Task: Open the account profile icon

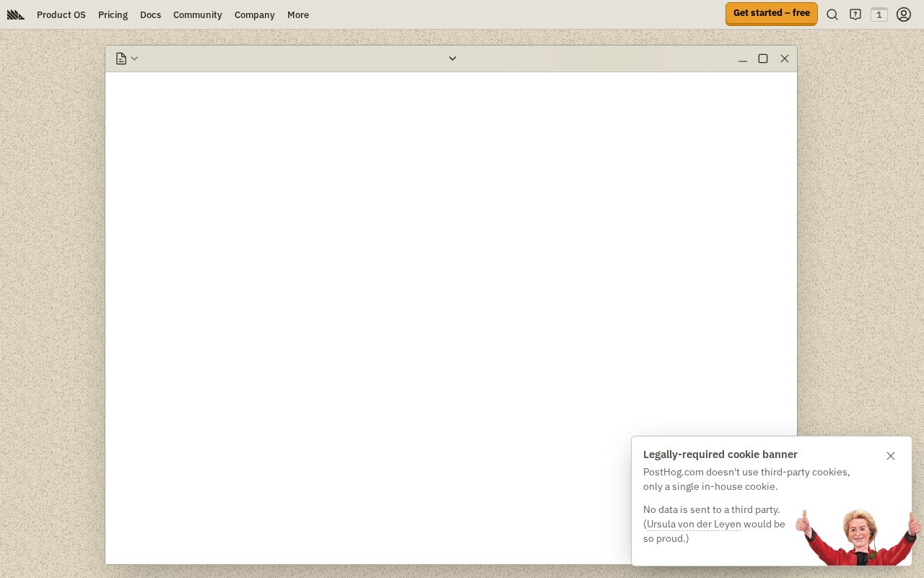Action: coord(904,14)
